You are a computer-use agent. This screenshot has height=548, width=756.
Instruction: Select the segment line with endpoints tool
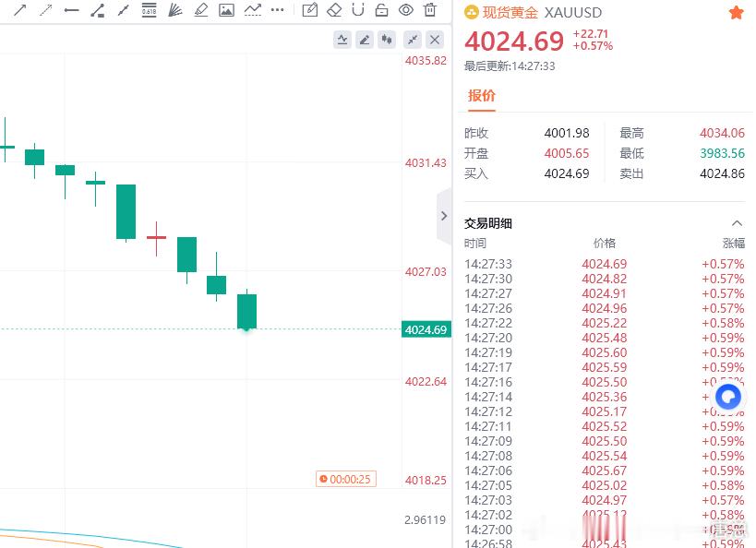pyautogui.click(x=124, y=10)
